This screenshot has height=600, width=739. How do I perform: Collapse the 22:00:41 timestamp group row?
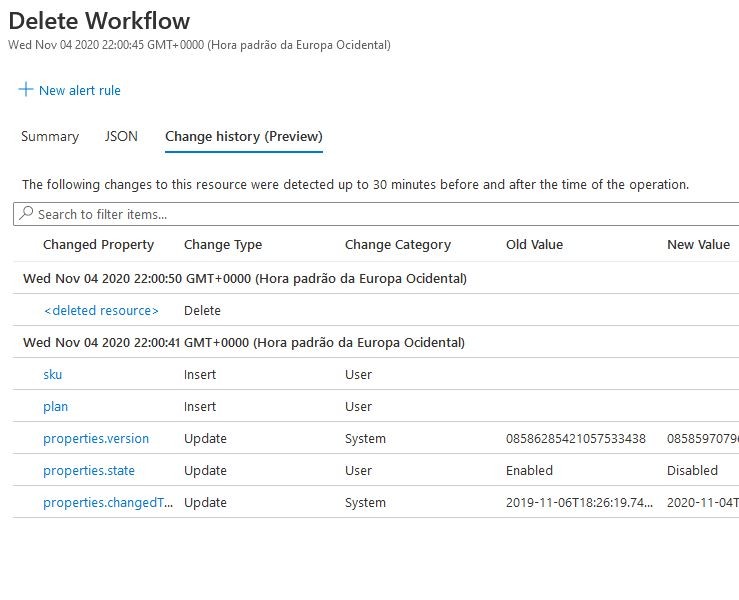[x=244, y=342]
